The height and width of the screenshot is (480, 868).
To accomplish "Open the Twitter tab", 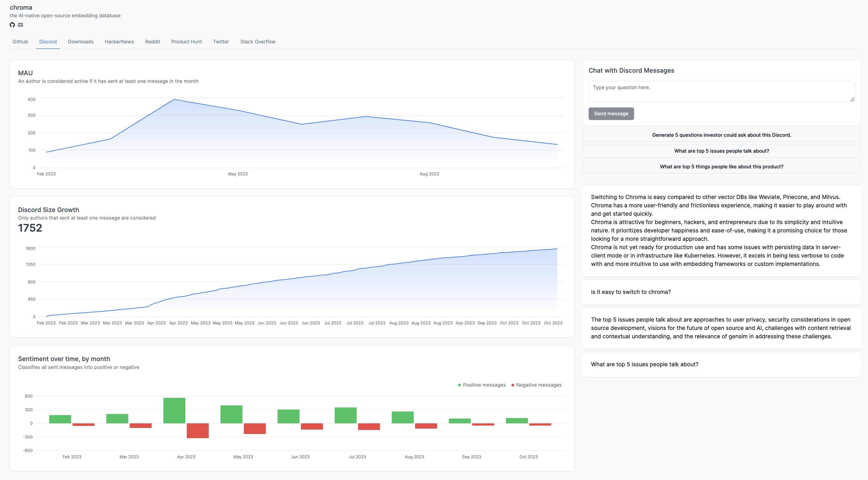I will pyautogui.click(x=221, y=42).
